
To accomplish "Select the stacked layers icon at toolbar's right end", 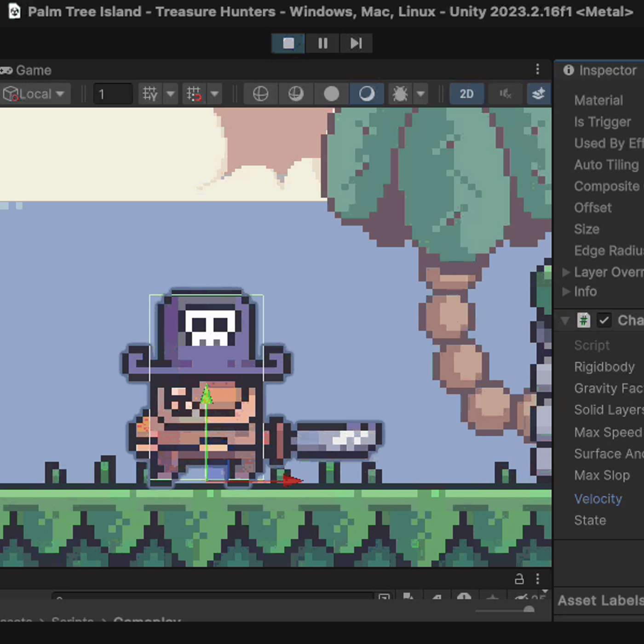I will [538, 94].
